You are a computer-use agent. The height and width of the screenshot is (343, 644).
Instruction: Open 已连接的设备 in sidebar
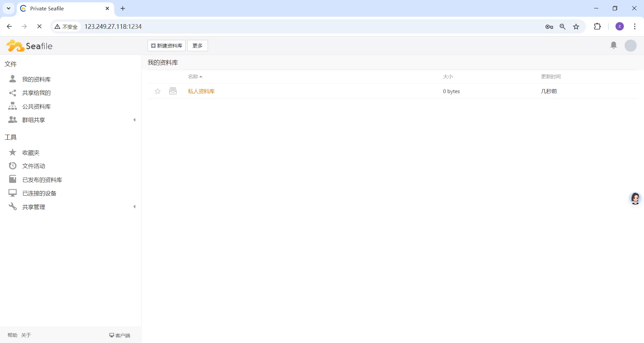tap(39, 193)
